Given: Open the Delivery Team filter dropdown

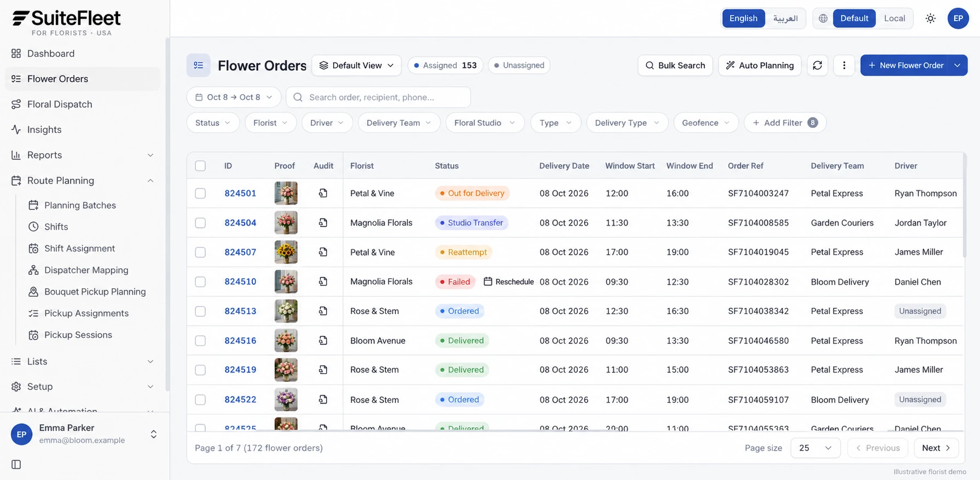Looking at the screenshot, I should [399, 123].
